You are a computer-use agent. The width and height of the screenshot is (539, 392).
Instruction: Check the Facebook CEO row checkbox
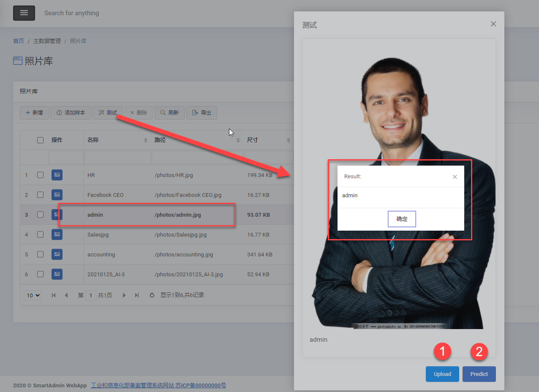(x=40, y=195)
